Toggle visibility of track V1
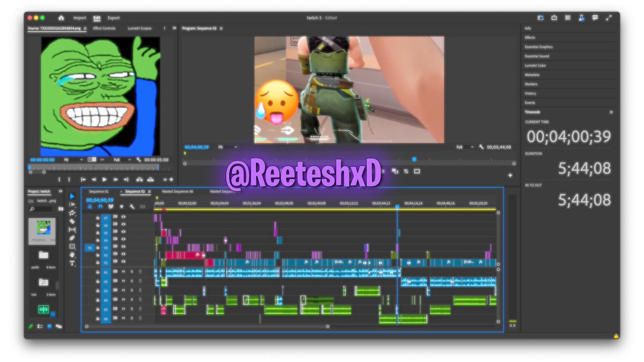 (123, 262)
